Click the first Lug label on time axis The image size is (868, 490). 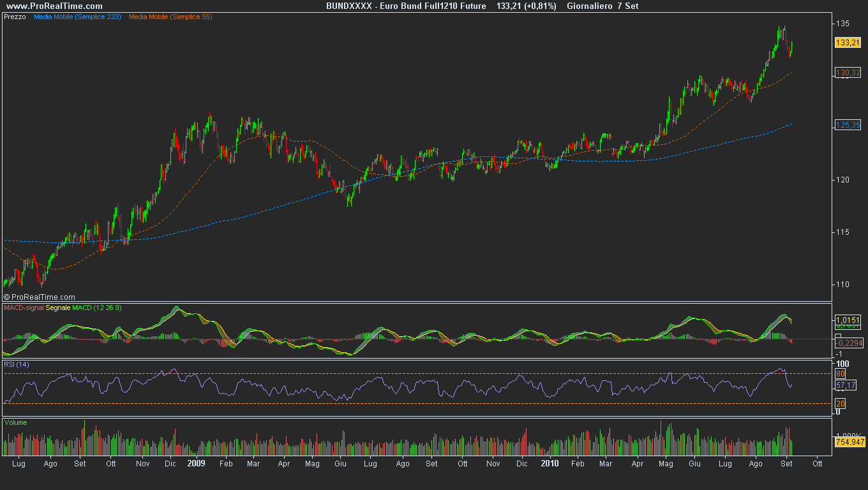[18, 464]
